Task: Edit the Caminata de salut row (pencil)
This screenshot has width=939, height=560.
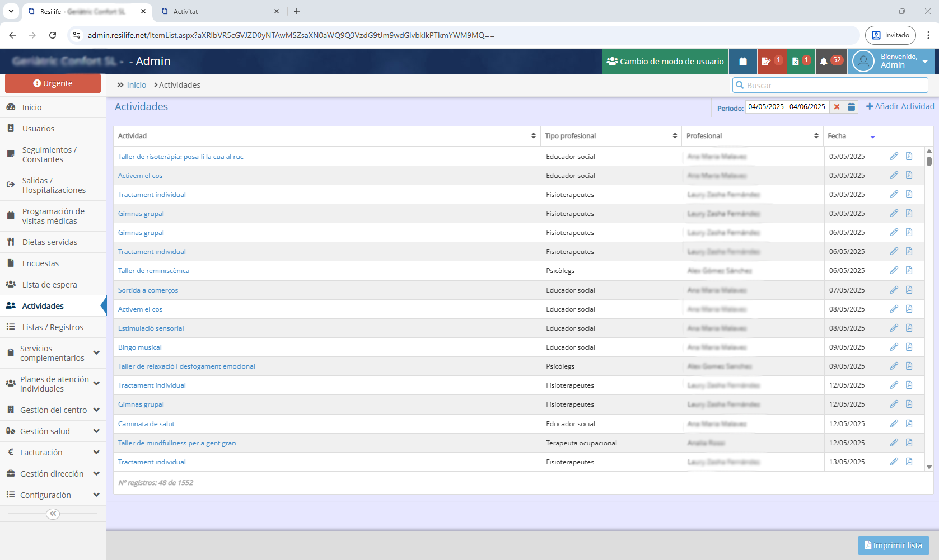Action: (x=894, y=424)
